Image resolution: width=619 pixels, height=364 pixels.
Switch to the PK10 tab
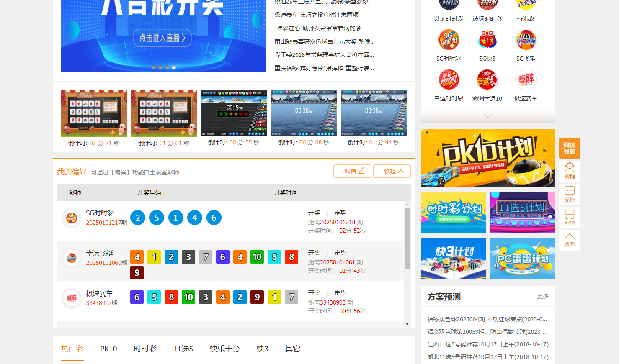108,349
